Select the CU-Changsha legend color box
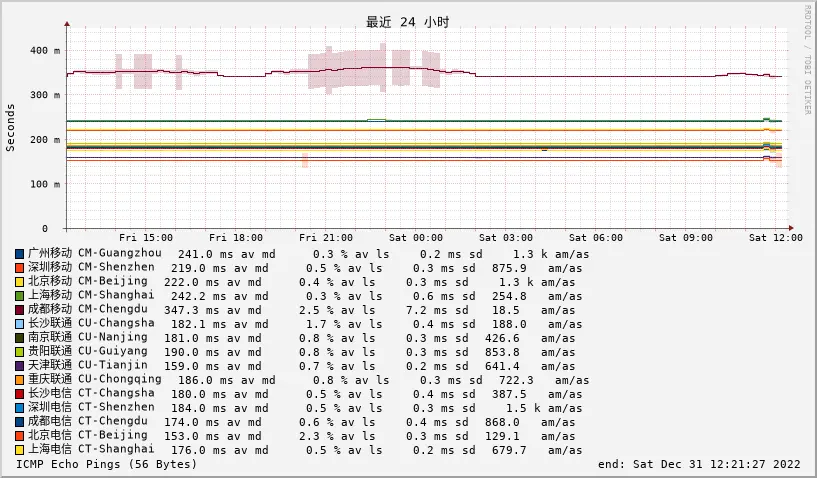This screenshot has width=817, height=478. (20, 324)
